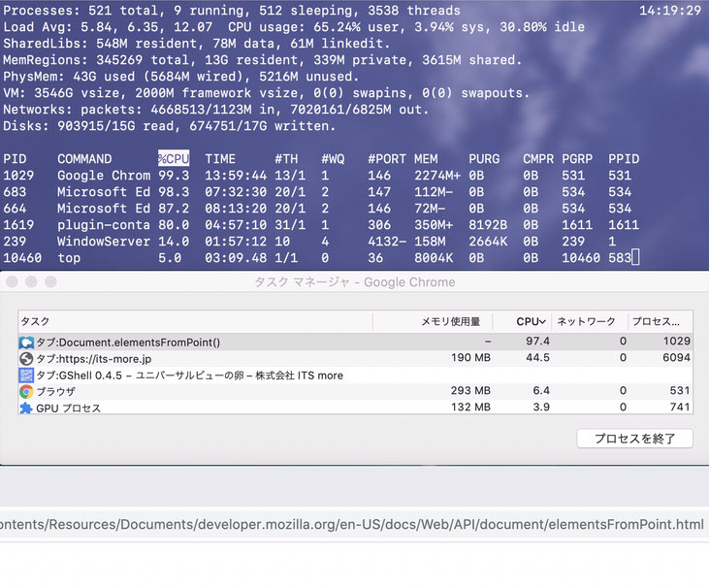Close the Task Manager window

pyautogui.click(x=13, y=281)
